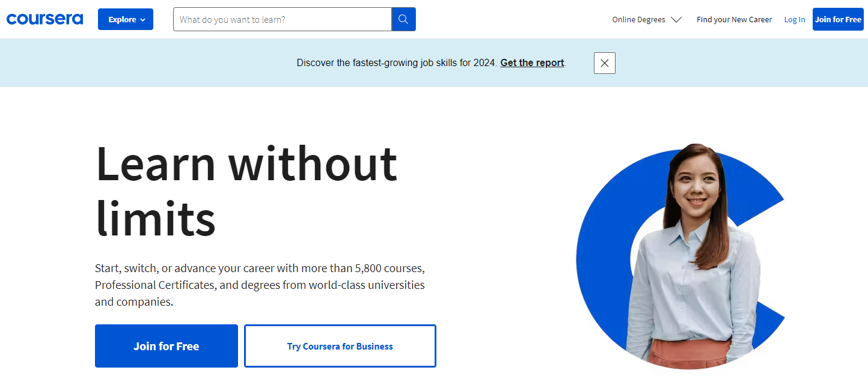Click the smiling woman hero photo
Viewport: 868px width, 385px height.
pyautogui.click(x=691, y=252)
